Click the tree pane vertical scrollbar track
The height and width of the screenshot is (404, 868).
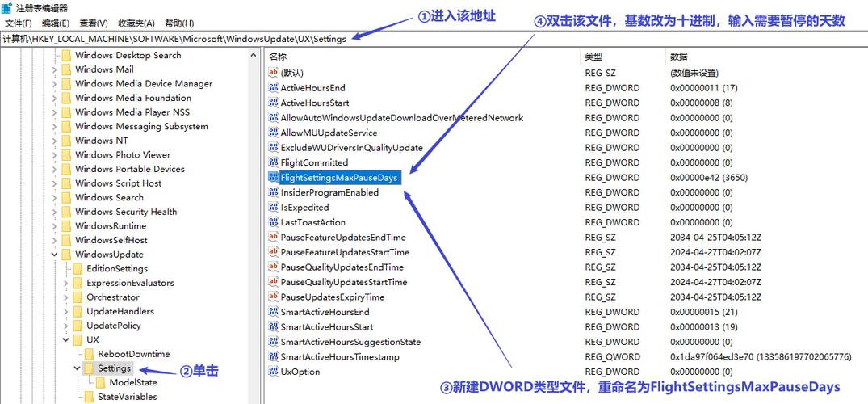click(x=254, y=233)
